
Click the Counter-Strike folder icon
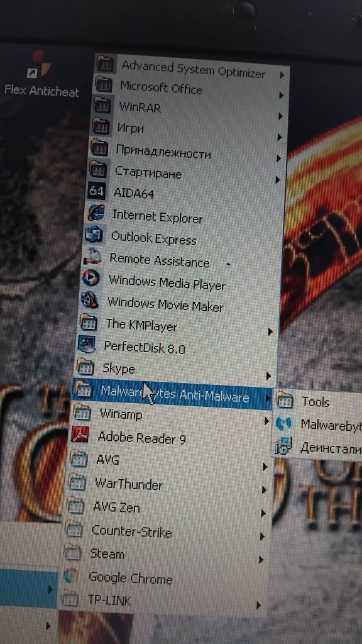coord(74,528)
